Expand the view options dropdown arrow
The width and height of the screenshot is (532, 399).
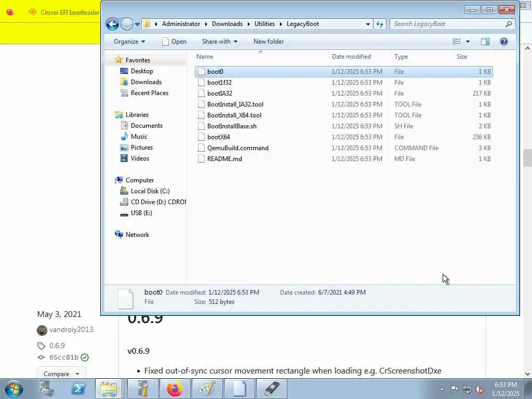click(x=468, y=42)
